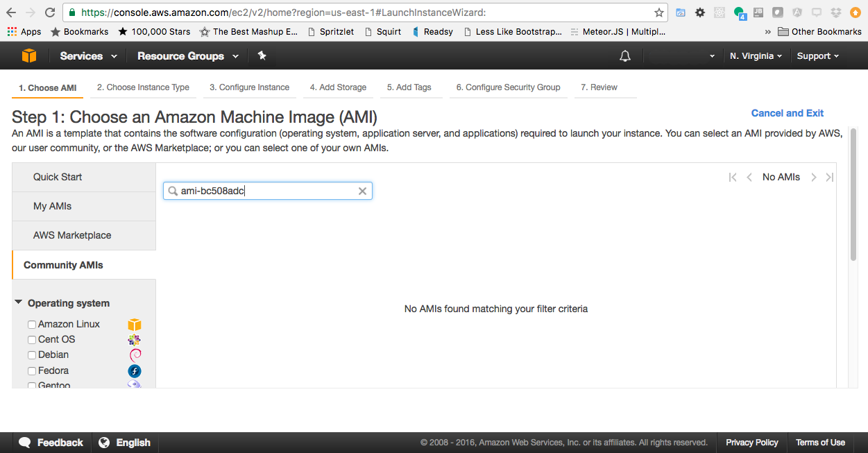Screen dimensions: 868x453
Task: Open the notifications bell icon
Action: [x=625, y=56]
